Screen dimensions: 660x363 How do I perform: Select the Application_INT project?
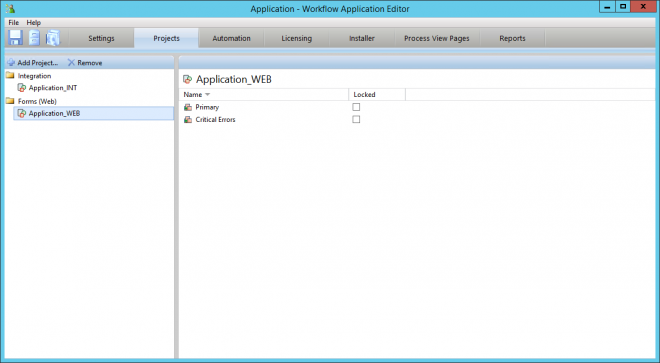pos(48,88)
